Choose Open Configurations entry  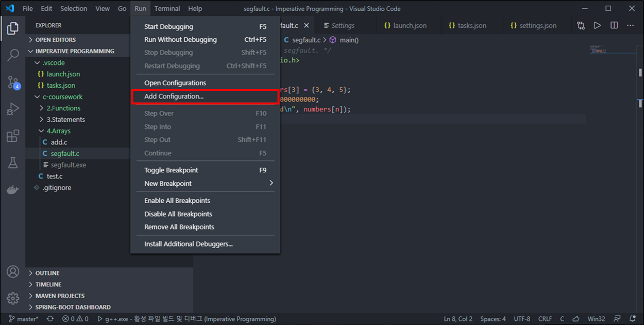point(205,83)
